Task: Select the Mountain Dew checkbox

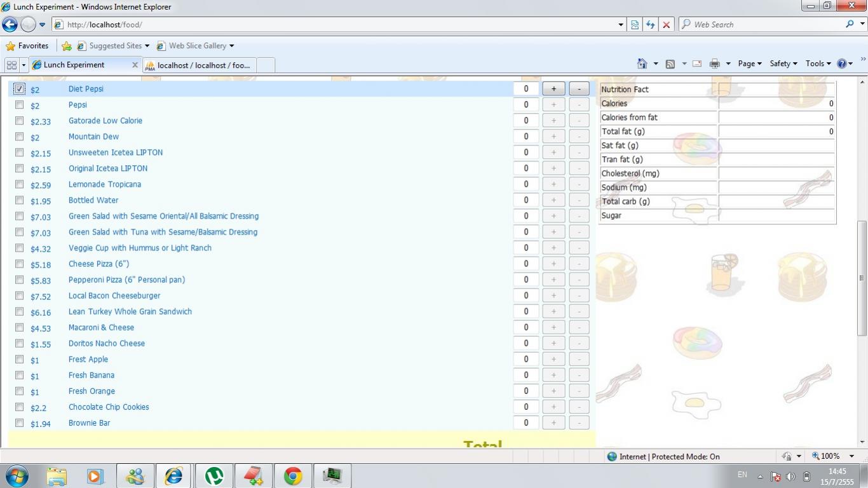Action: tap(19, 137)
